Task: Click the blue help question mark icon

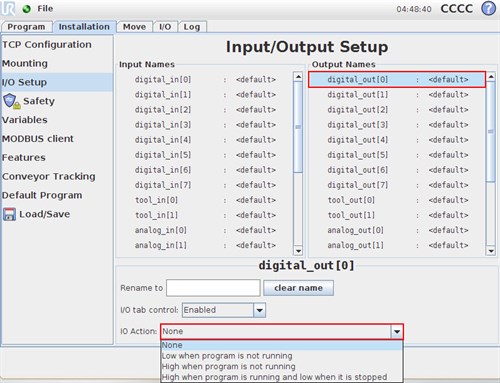Action: 488,9
